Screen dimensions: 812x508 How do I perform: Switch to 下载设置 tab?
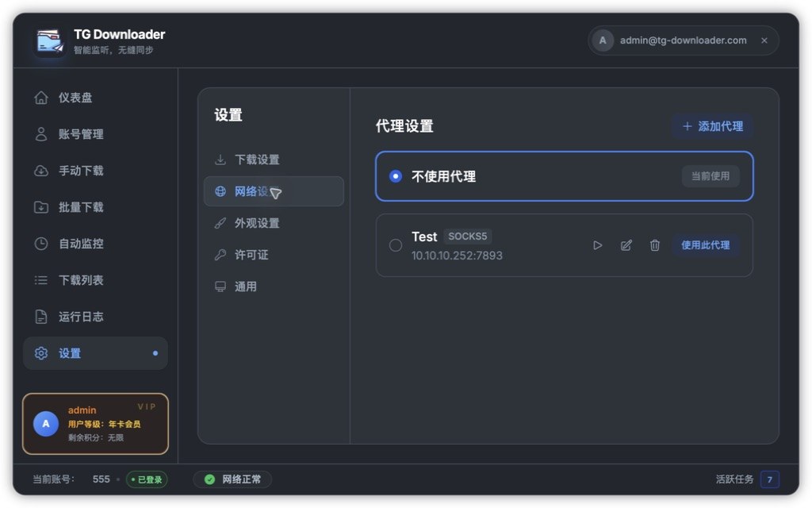[x=274, y=160]
